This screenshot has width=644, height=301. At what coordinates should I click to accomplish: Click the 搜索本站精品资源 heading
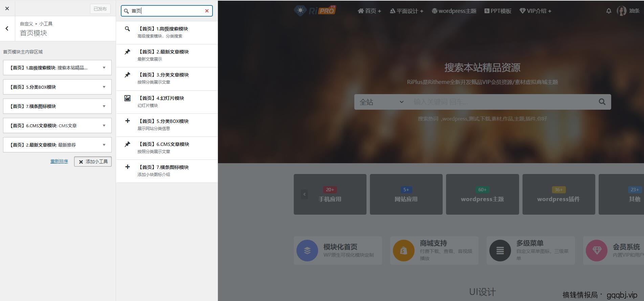point(482,68)
